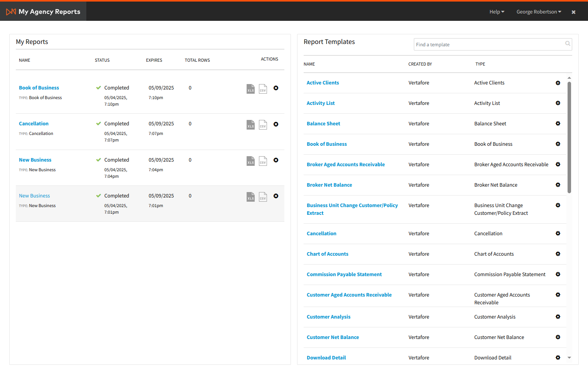Delete the Book of Business report
This screenshot has height=371, width=588.
point(276,88)
